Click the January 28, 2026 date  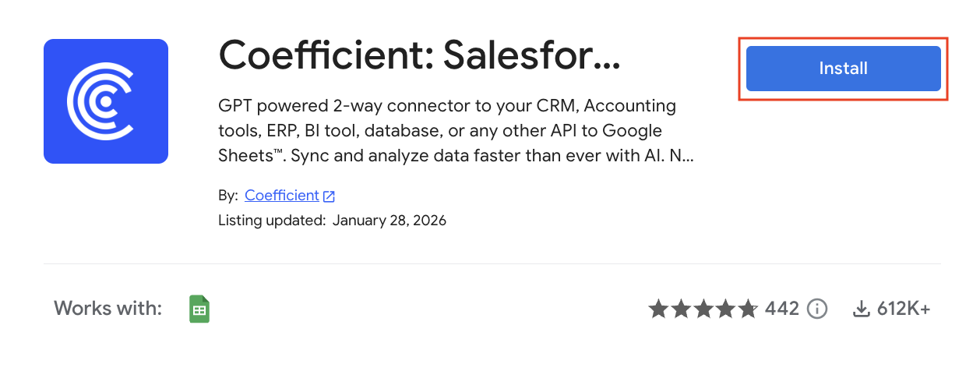pyautogui.click(x=389, y=220)
